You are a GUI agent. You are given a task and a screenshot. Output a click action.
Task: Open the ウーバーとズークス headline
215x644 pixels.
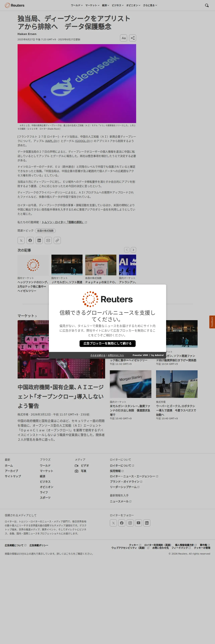pyautogui.click(x=176, y=410)
